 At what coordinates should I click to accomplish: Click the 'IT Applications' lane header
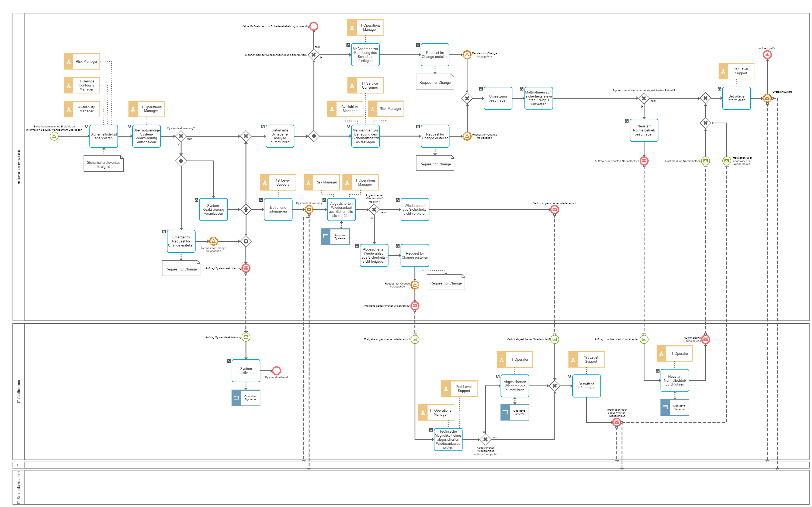click(19, 392)
